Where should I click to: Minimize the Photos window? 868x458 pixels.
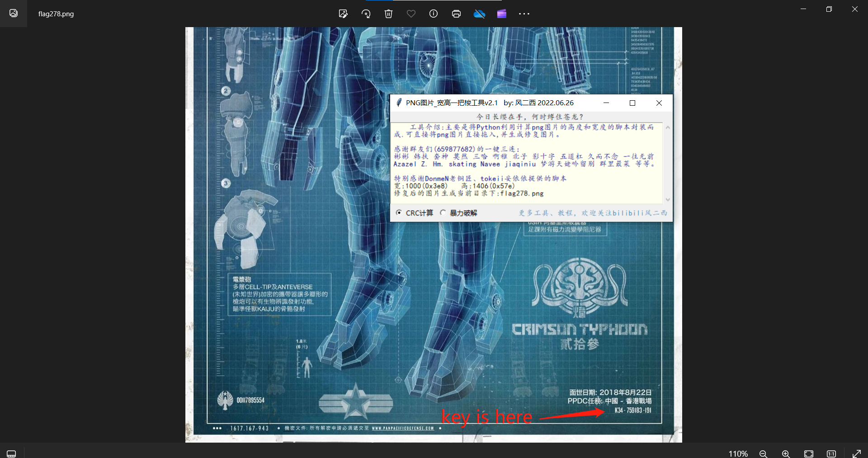(x=803, y=9)
